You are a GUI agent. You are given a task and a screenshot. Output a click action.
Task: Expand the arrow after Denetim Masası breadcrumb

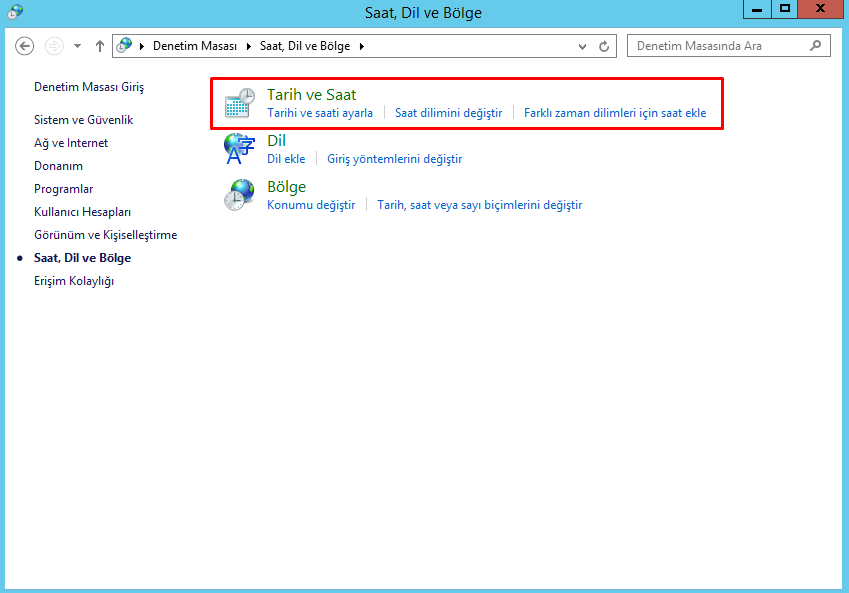(249, 46)
